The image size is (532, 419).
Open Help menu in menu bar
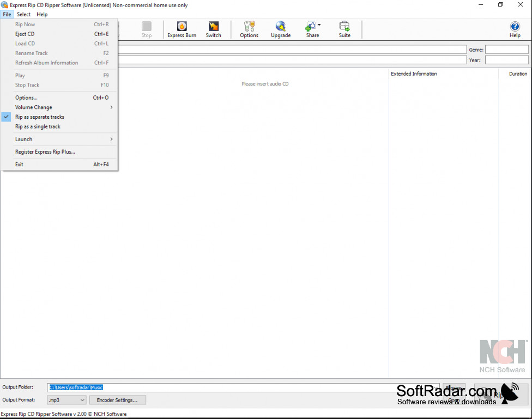42,14
